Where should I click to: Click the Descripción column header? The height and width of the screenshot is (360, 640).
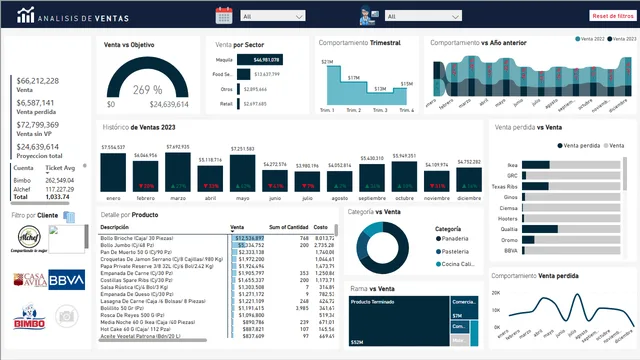(115, 227)
